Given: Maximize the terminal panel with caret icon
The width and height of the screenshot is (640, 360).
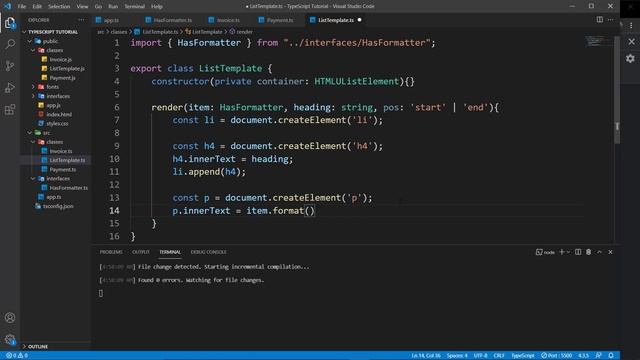Looking at the screenshot, I should [x=600, y=252].
